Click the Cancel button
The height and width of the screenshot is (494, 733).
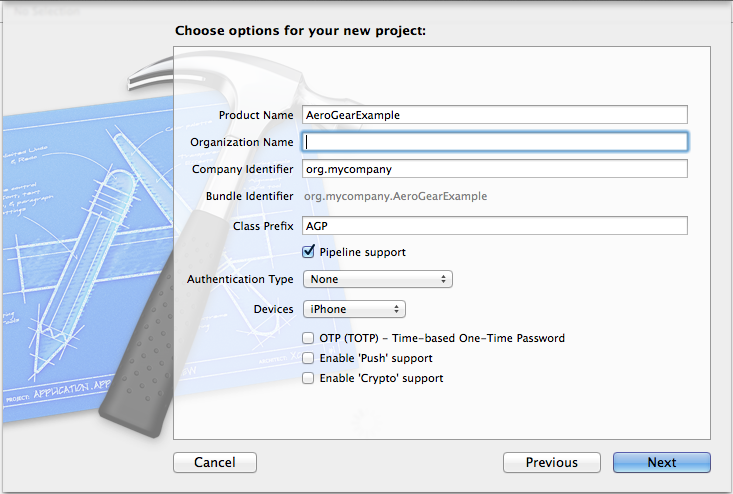(x=215, y=462)
